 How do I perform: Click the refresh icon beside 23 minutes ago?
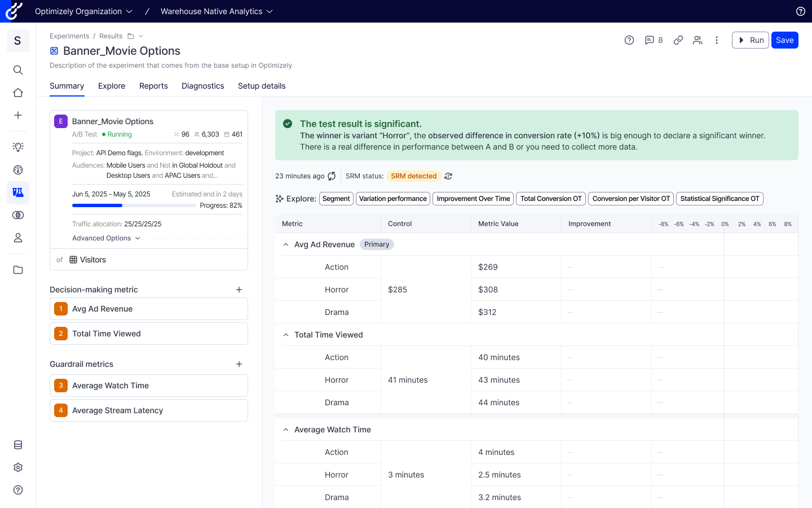332,176
